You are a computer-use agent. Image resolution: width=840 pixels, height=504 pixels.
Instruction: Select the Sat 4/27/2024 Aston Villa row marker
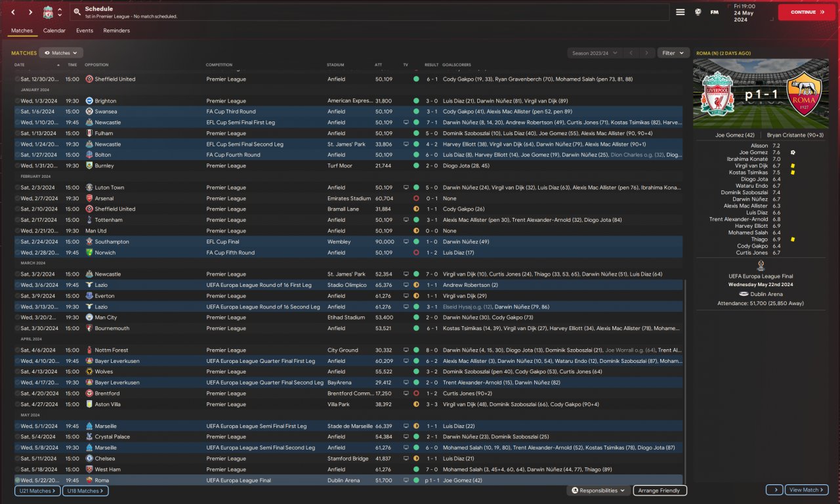tap(18, 404)
